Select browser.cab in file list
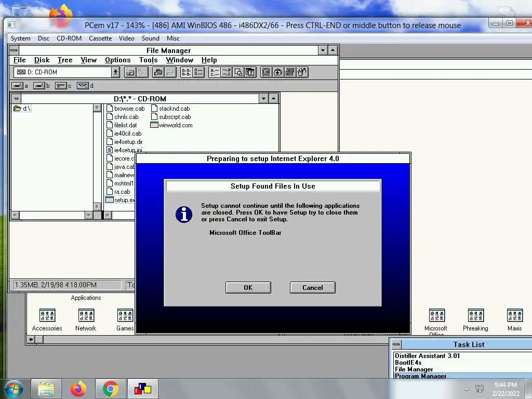Screen dimensions: 532x399 point(126,109)
